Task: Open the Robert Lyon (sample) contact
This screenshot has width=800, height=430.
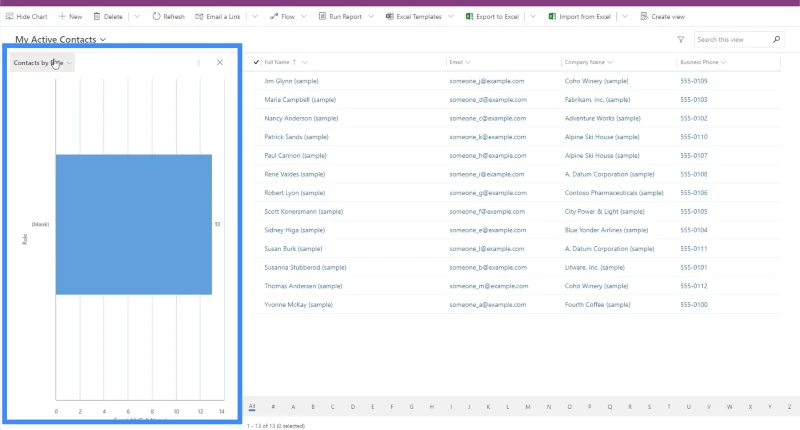Action: [x=294, y=192]
